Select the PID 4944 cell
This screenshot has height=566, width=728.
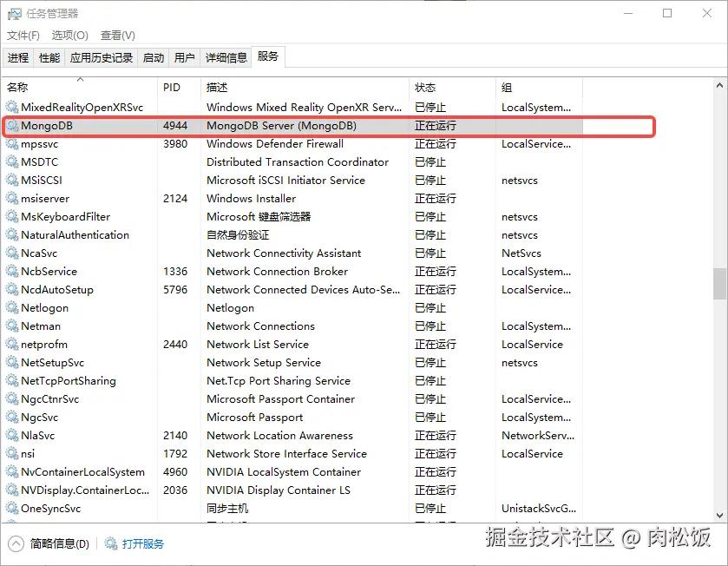pyautogui.click(x=175, y=126)
